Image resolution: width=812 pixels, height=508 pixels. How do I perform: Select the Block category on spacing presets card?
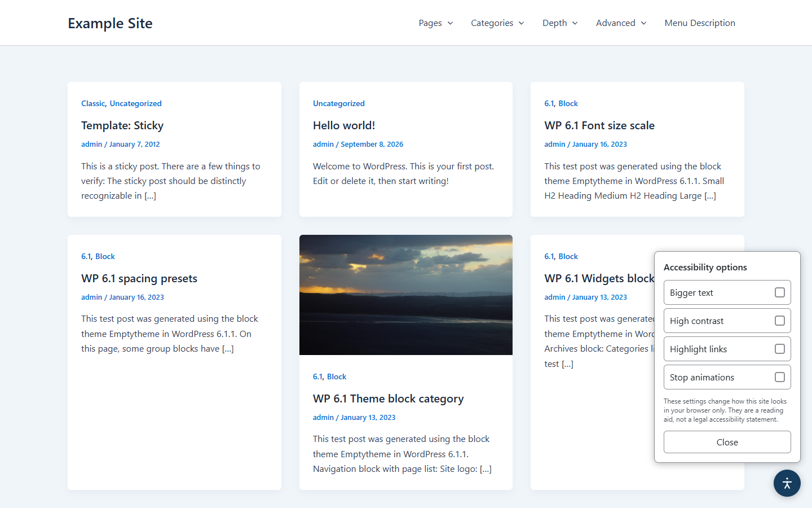(105, 256)
